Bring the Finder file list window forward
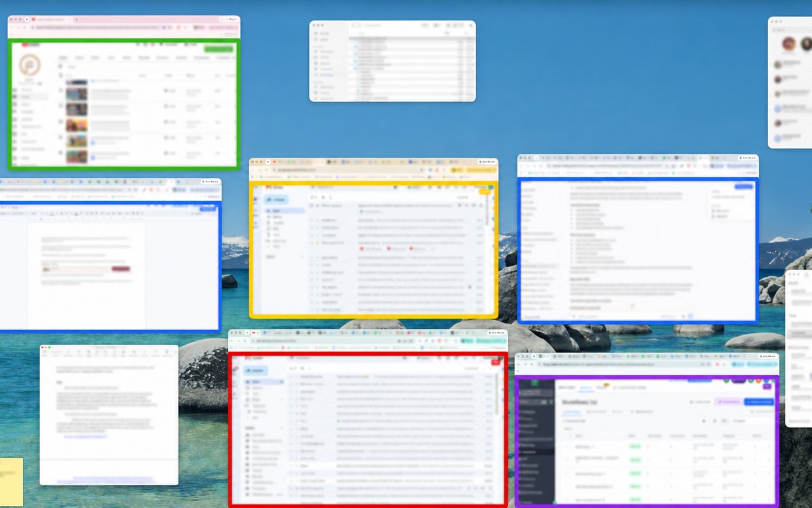 392,61
